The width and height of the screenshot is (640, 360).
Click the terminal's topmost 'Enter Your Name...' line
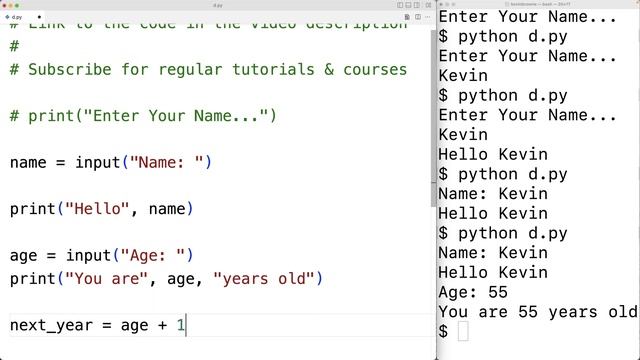pyautogui.click(x=527, y=17)
